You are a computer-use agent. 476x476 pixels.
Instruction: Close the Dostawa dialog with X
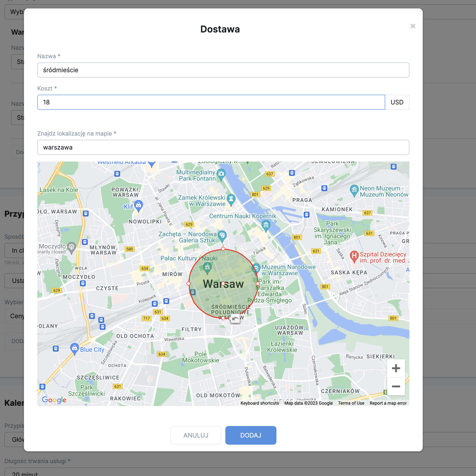[413, 26]
